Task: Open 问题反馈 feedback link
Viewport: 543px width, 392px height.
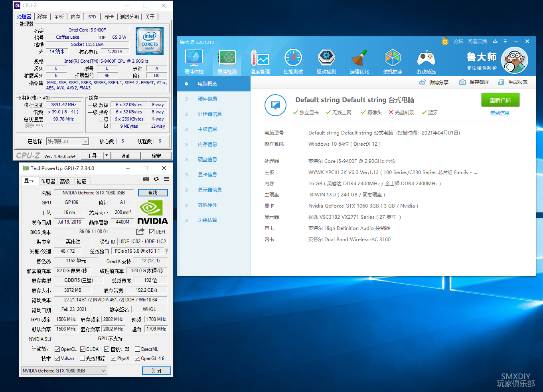Action: 477,42
